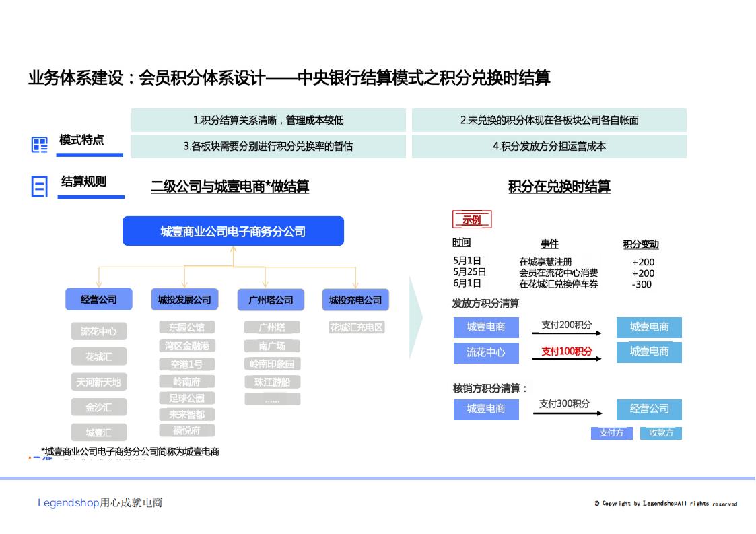Screen dimensions: 756x534
Task: Select the 收款方 legend tag
Action: [661, 432]
